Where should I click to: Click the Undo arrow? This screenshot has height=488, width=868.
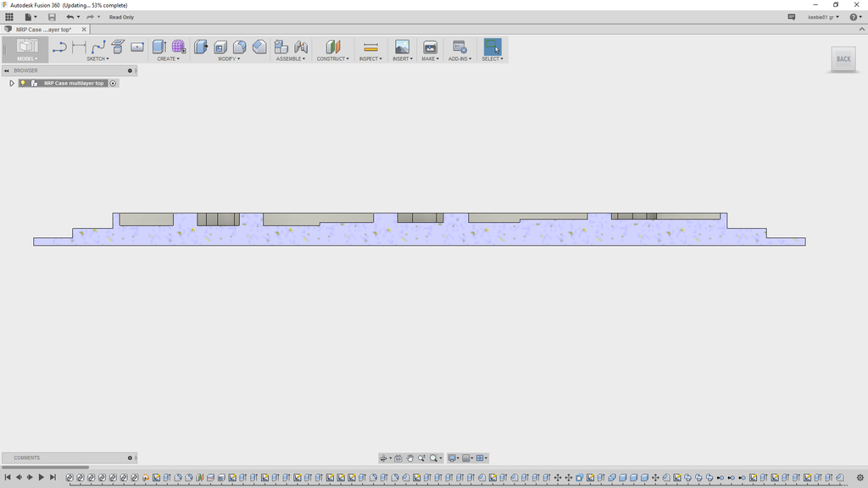click(x=70, y=17)
